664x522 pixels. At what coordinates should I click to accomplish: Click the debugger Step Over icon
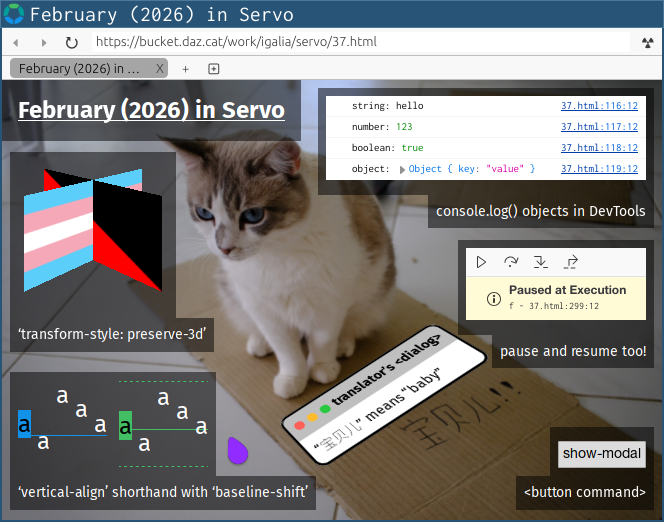pos(511,262)
